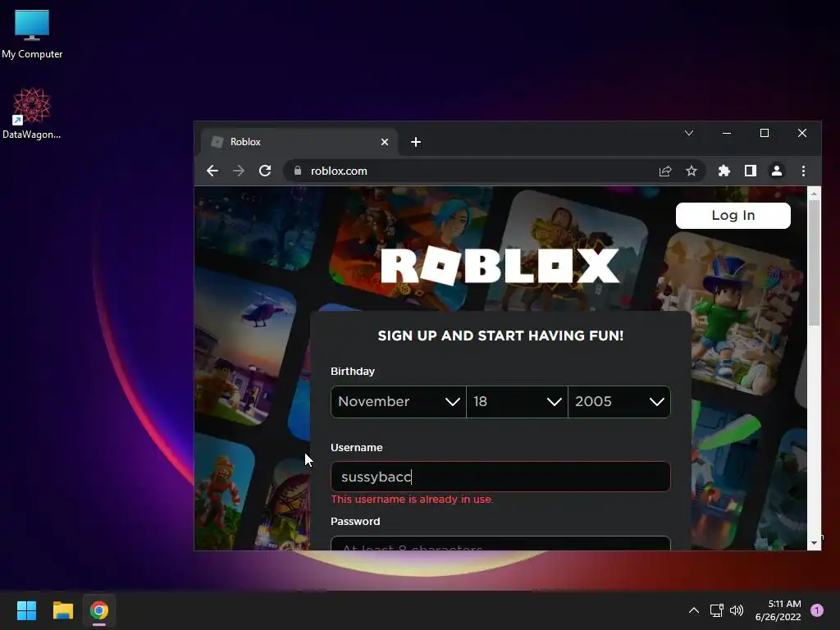Open the birthday year dropdown 2005

coord(619,402)
